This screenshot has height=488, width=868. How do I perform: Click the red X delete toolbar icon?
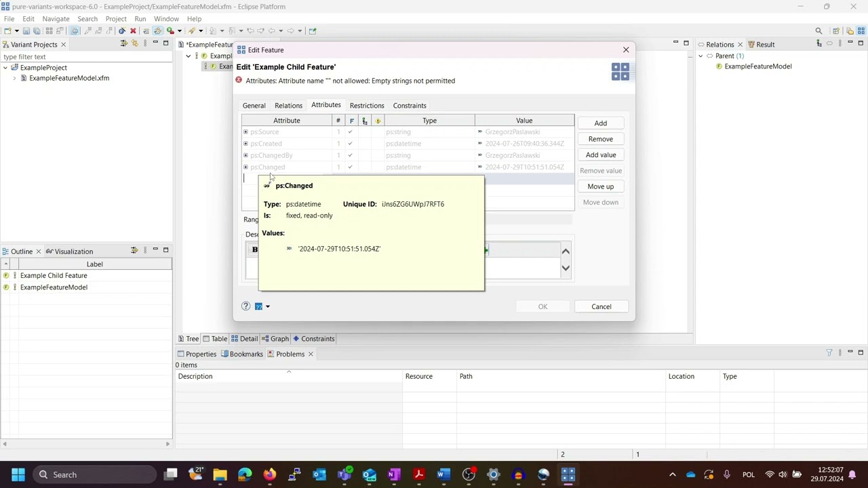(x=133, y=30)
